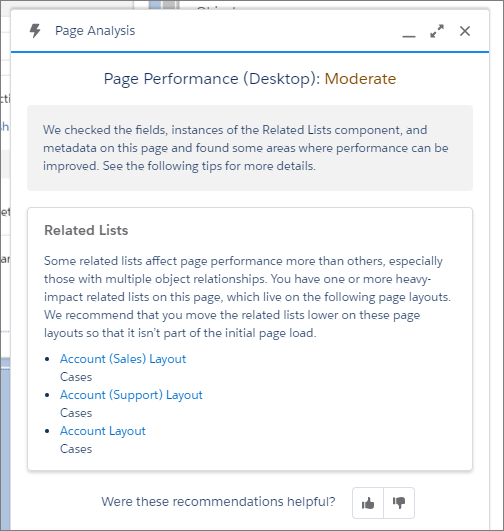504x531 pixels.
Task: Click the gray summary message box
Action: (x=250, y=148)
